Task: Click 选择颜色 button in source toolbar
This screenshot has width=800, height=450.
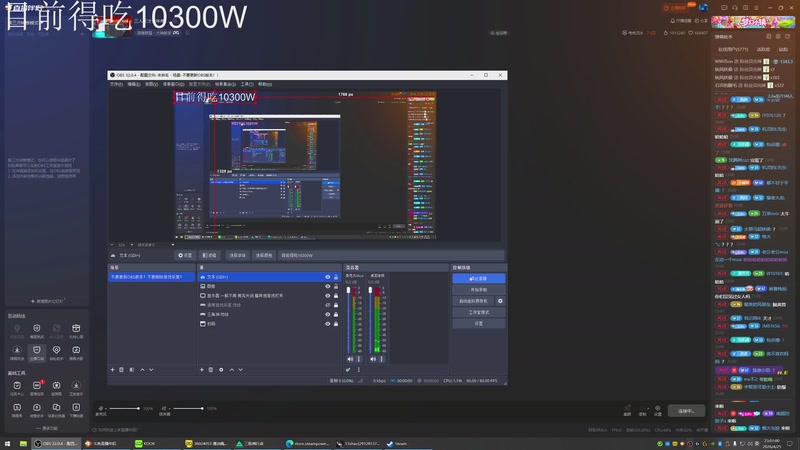Action: [264, 255]
